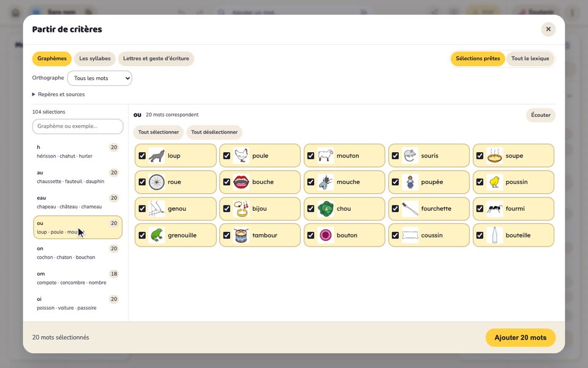The image size is (588, 368).
Task: Expand Repères et sources section
Action: coord(59,94)
